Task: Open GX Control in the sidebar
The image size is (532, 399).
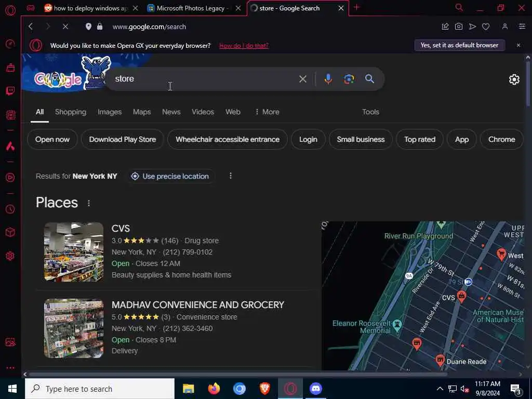Action: [10, 44]
